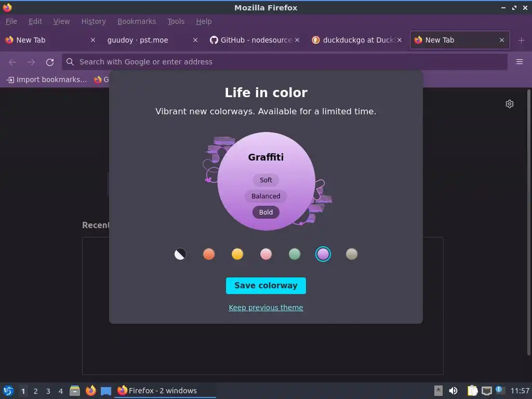Image resolution: width=532 pixels, height=399 pixels.
Task: Click the back navigation arrow
Action: [x=12, y=62]
